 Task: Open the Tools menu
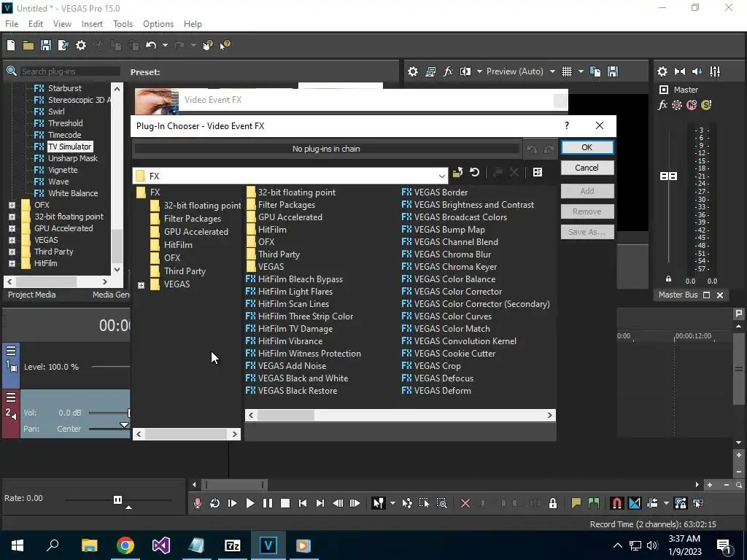click(123, 24)
